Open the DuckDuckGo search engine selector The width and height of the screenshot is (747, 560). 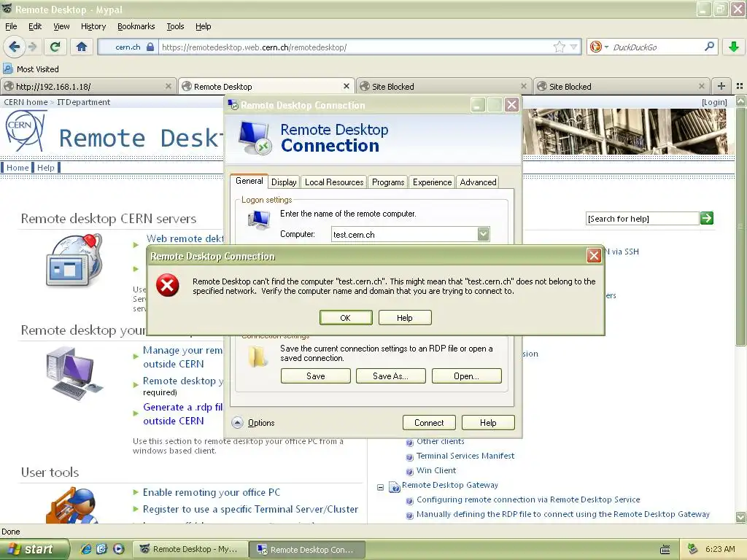(x=599, y=47)
